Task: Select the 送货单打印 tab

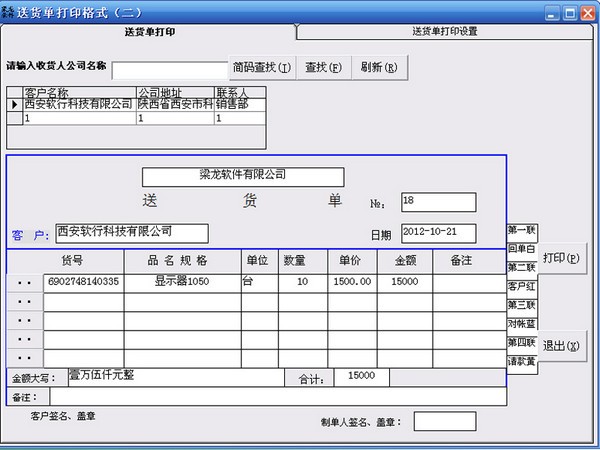Action: [x=150, y=31]
